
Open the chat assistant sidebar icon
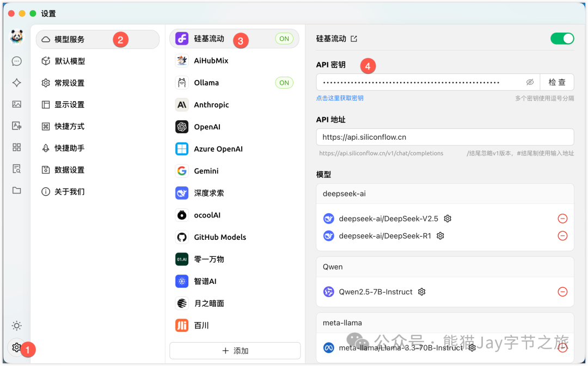(x=16, y=61)
